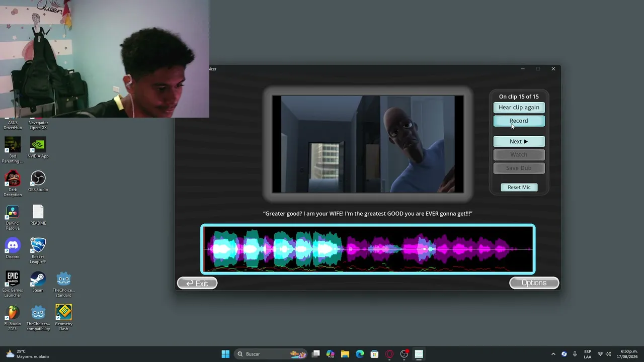Screen dimensions: 644x362
Task: Open Microsoft Store from the taskbar
Action: point(374,354)
